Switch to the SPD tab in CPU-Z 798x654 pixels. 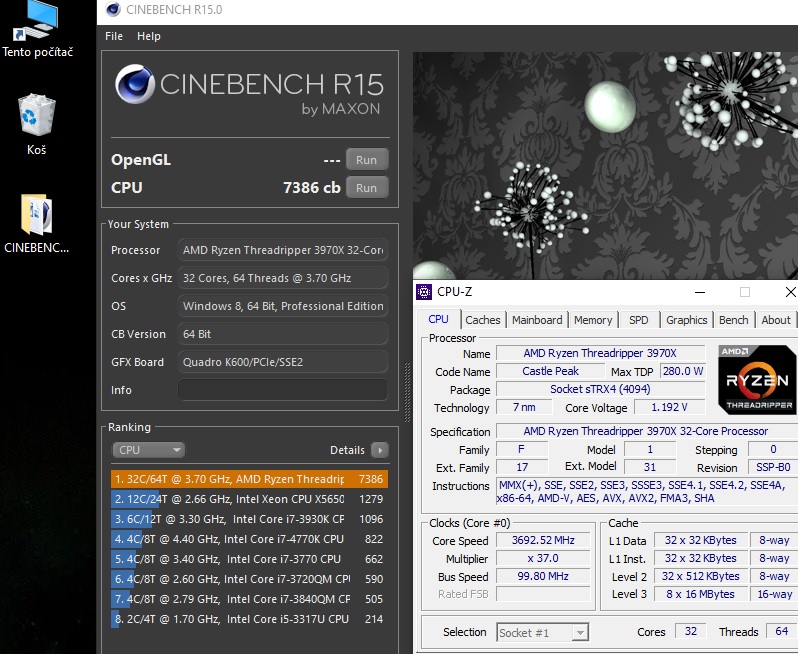click(x=638, y=320)
